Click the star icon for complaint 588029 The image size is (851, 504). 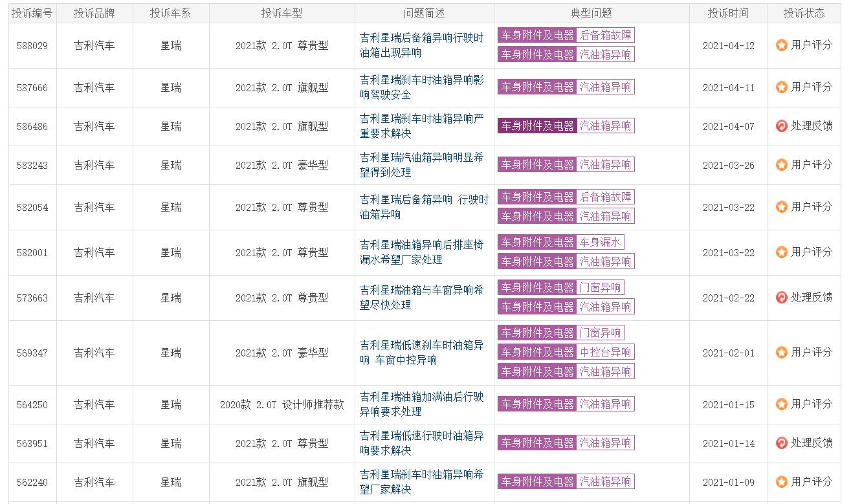point(782,45)
